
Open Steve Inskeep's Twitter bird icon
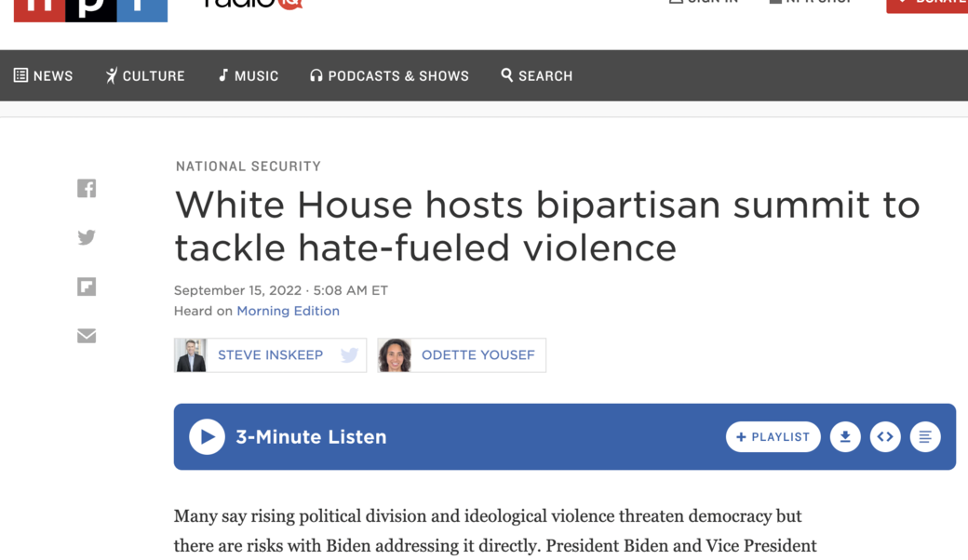[x=350, y=355]
